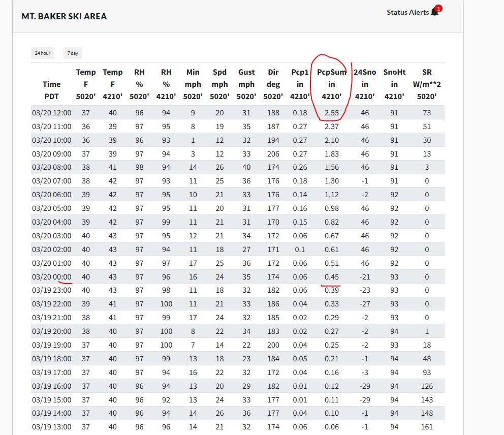
Task: Click the Min mph 5020' column header
Action: (193, 84)
